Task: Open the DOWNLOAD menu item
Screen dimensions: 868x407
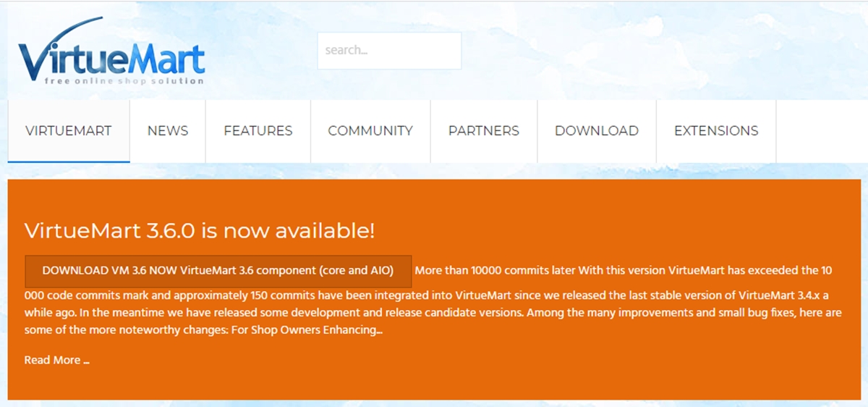Action: pyautogui.click(x=597, y=131)
